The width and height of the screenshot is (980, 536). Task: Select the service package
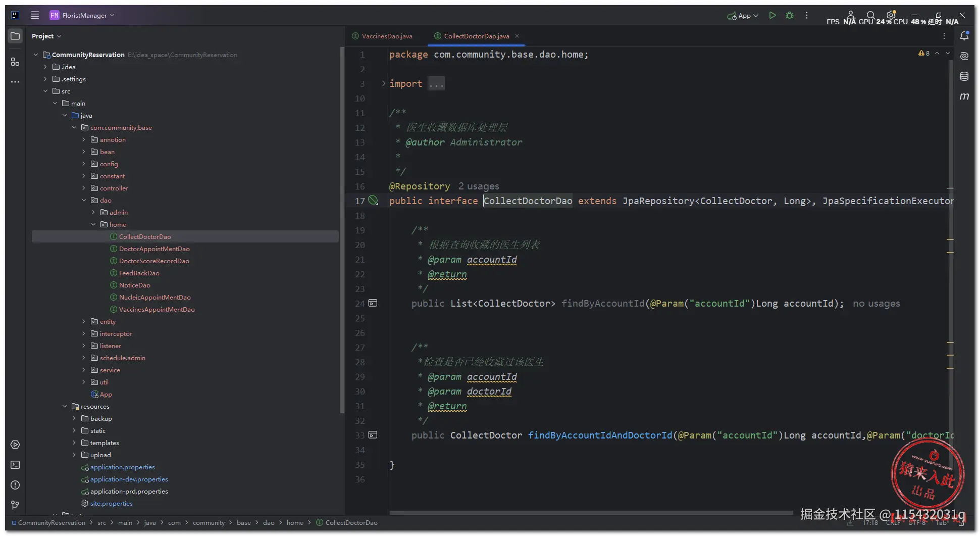(x=110, y=370)
